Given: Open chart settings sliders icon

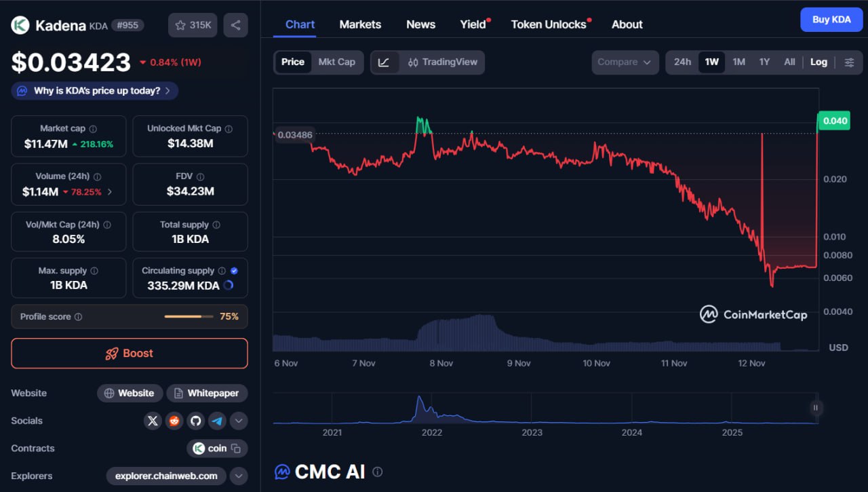Looking at the screenshot, I should 849,62.
